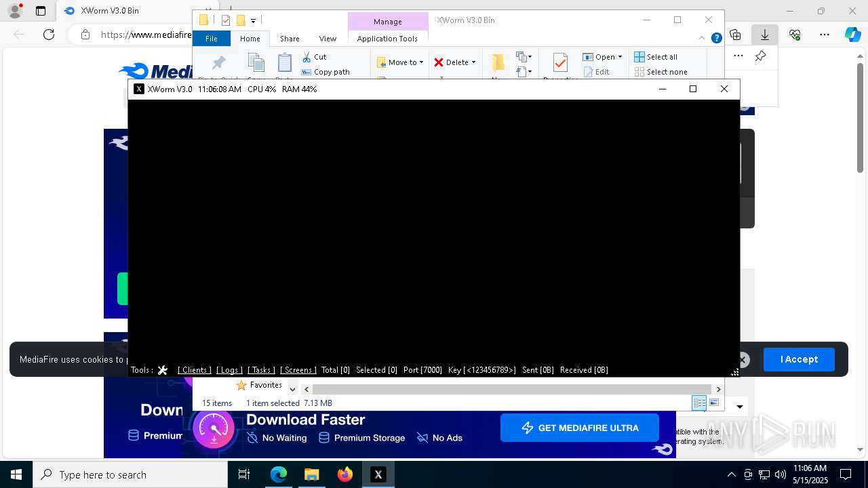The width and height of the screenshot is (868, 488).
Task: Open the Clients view in XWorm
Action: [x=194, y=370]
